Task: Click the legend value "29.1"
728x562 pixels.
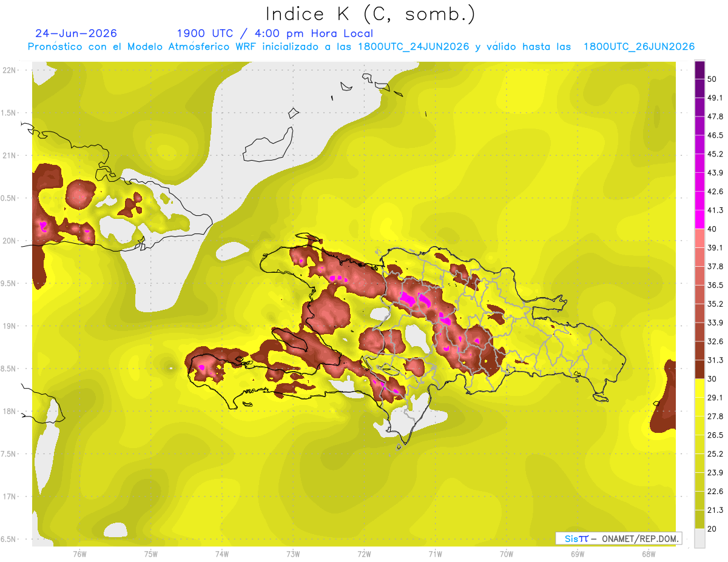Action: click(x=715, y=397)
